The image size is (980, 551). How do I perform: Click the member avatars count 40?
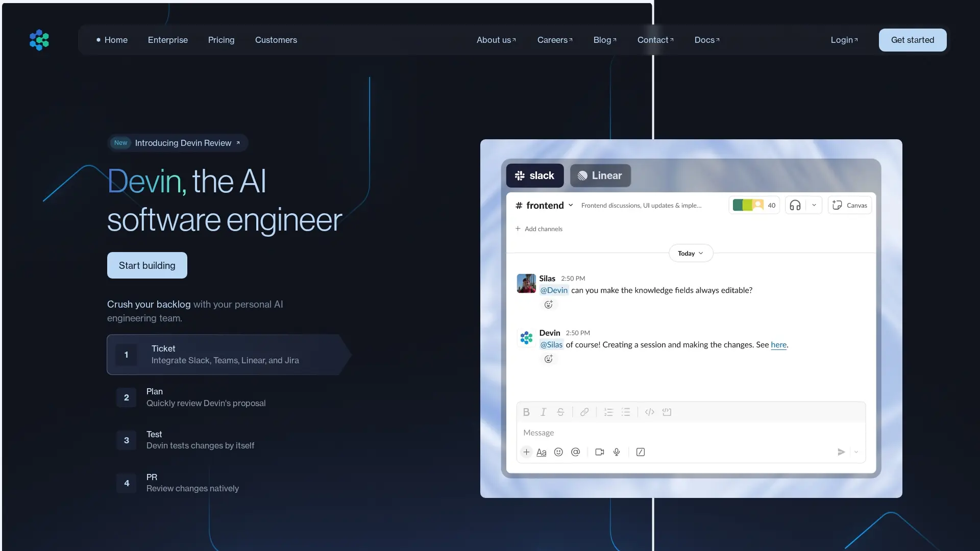(x=754, y=205)
